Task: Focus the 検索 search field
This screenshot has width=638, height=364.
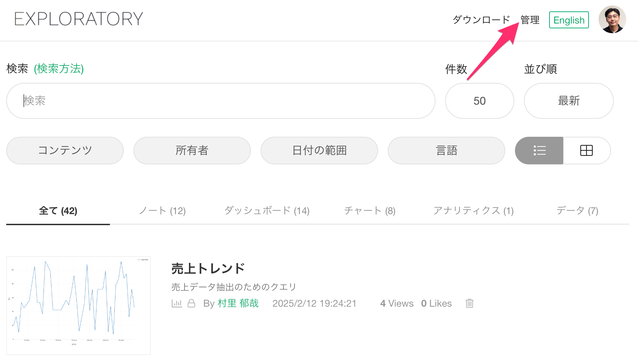Action: 221,101
